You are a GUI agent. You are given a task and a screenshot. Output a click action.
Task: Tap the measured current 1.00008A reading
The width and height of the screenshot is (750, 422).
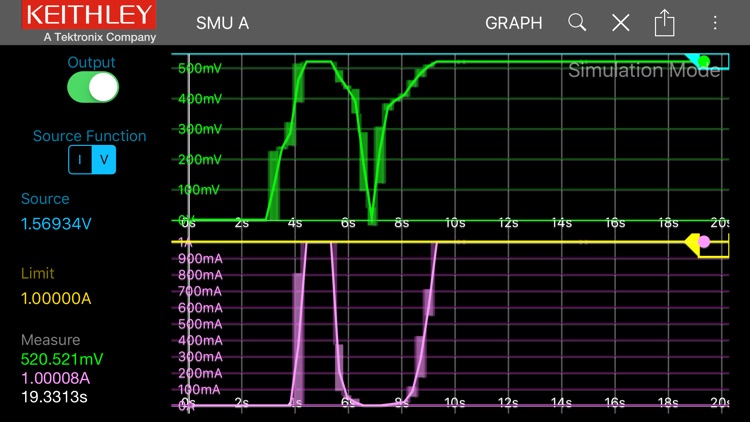(x=56, y=378)
